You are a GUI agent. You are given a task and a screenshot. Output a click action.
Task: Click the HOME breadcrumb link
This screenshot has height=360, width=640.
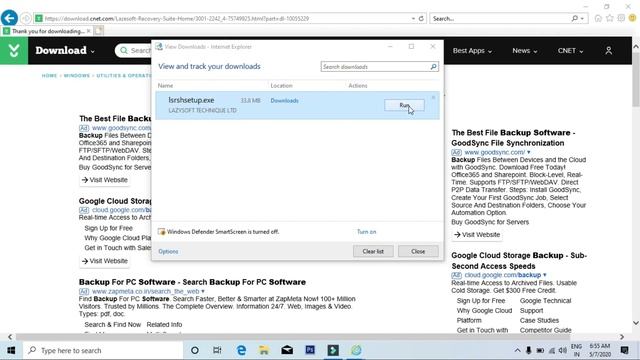[x=49, y=76]
